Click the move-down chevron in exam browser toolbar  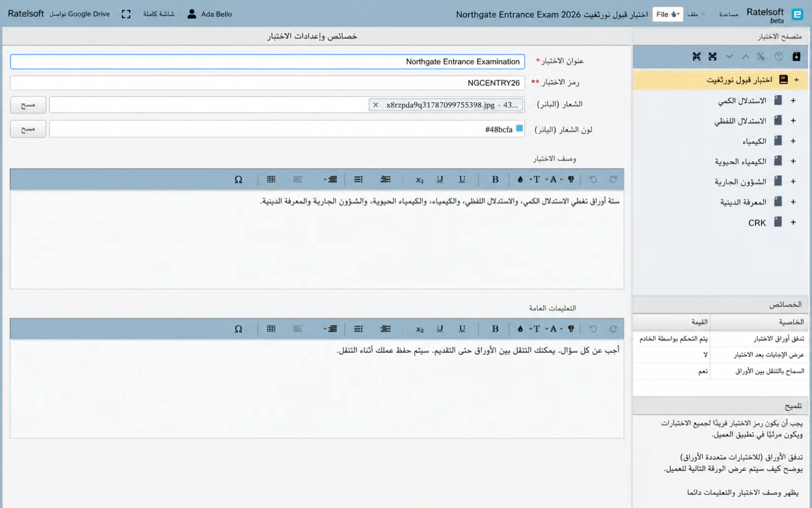(729, 56)
